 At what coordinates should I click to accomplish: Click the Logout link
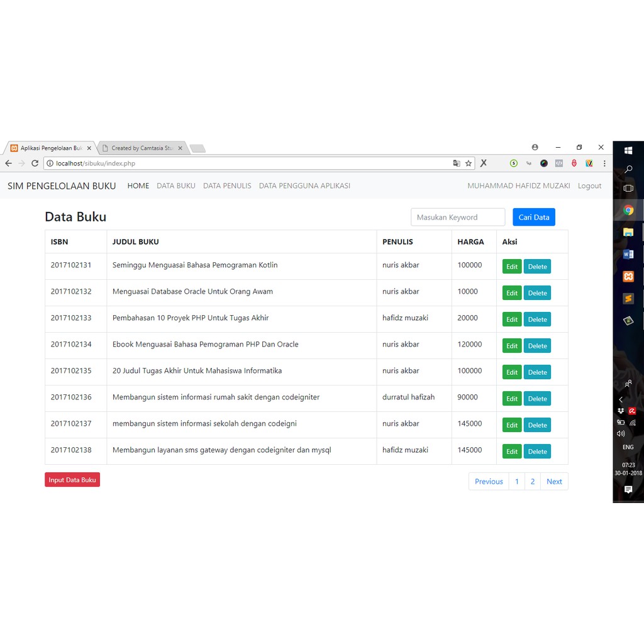589,186
